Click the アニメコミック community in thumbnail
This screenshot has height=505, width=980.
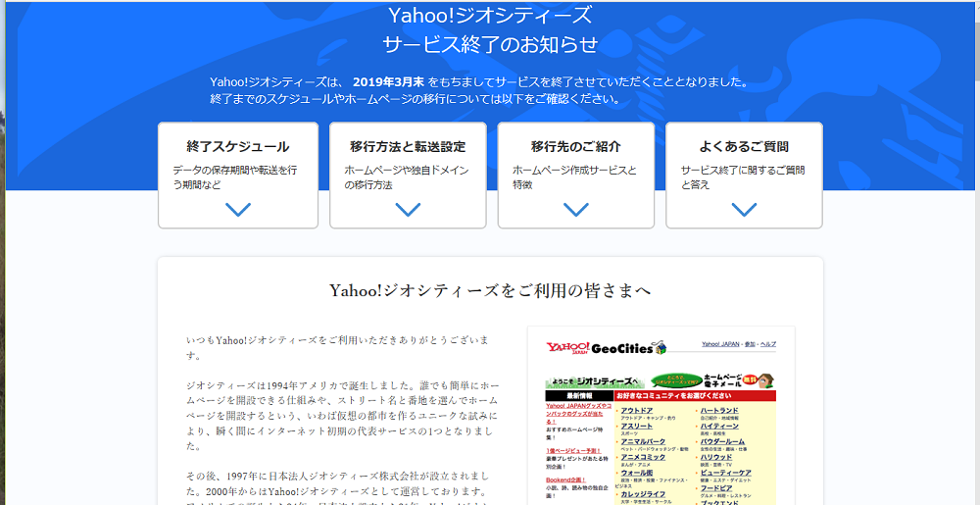643,457
